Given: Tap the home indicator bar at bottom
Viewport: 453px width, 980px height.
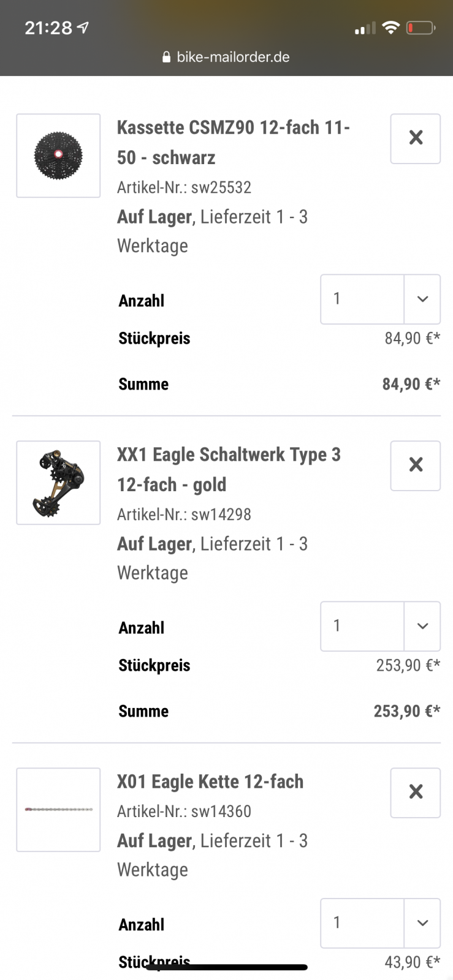Looking at the screenshot, I should click(x=227, y=968).
